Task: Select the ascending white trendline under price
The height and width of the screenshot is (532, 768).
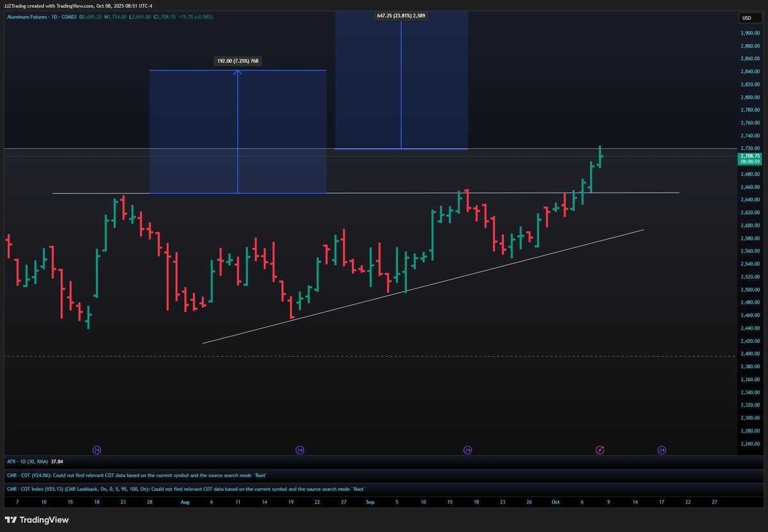Action: 423,286
